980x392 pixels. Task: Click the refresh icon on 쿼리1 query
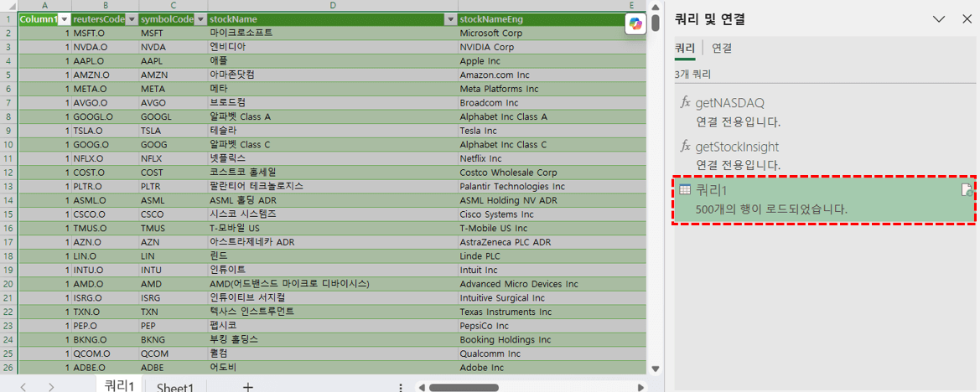point(967,191)
